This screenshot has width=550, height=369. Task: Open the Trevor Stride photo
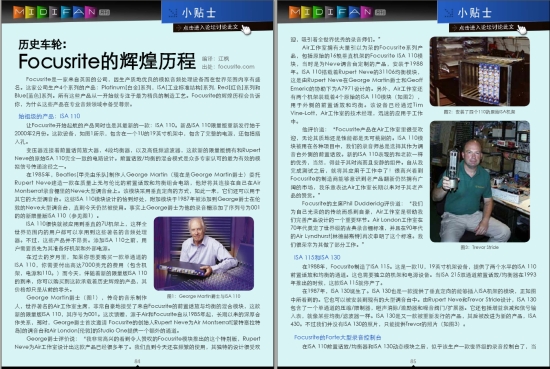(x=479, y=181)
